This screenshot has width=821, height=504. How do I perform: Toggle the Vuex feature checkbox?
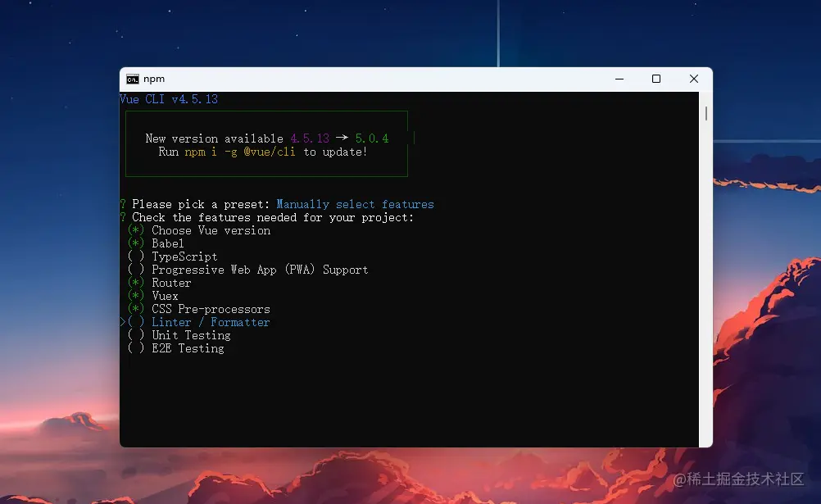[136, 296]
